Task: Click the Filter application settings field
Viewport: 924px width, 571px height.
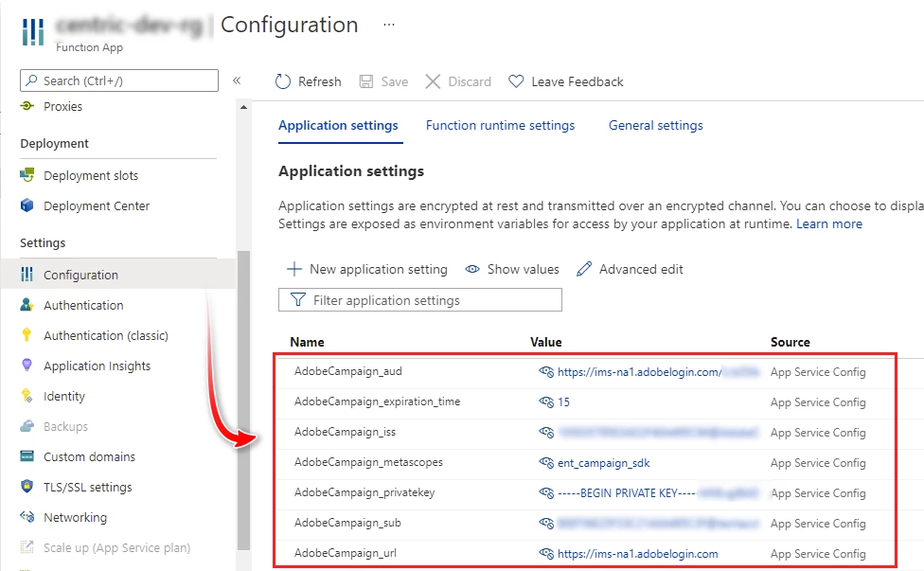Action: point(420,300)
